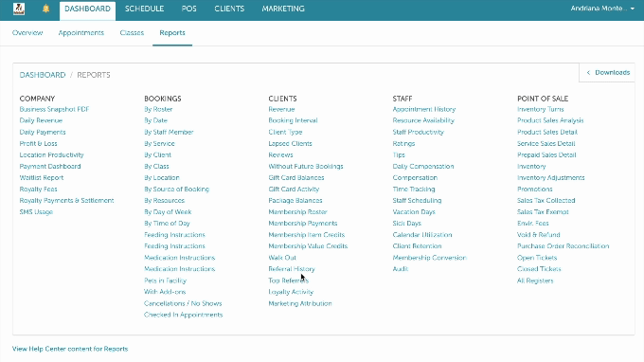The width and height of the screenshot is (644, 362).
Task: Open the Package Balances report
Action: pyautogui.click(x=295, y=201)
